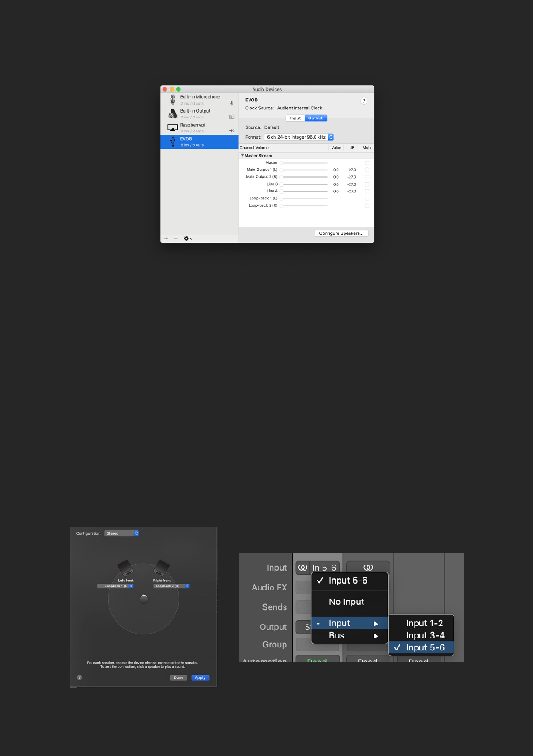Click the Line 4 volume slider
This screenshot has height=756, width=533.
[304, 192]
